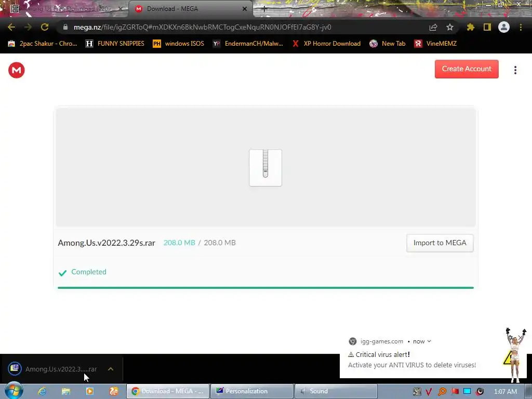Click the zip archive file thumbnail

pos(265,168)
